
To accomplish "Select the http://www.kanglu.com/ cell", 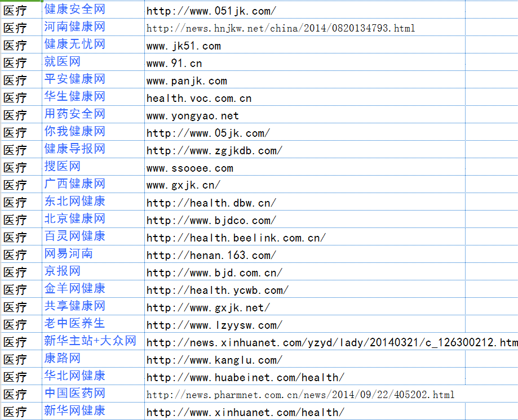I will tap(305, 359).
